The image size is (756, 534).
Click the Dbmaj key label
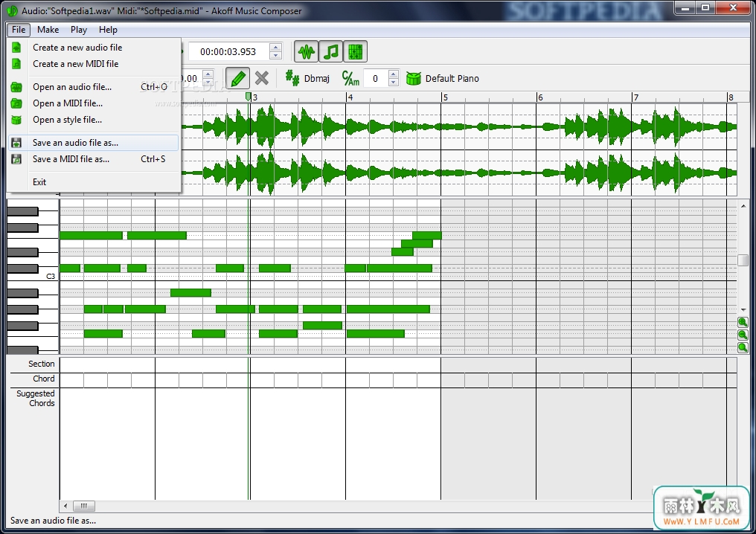click(317, 79)
